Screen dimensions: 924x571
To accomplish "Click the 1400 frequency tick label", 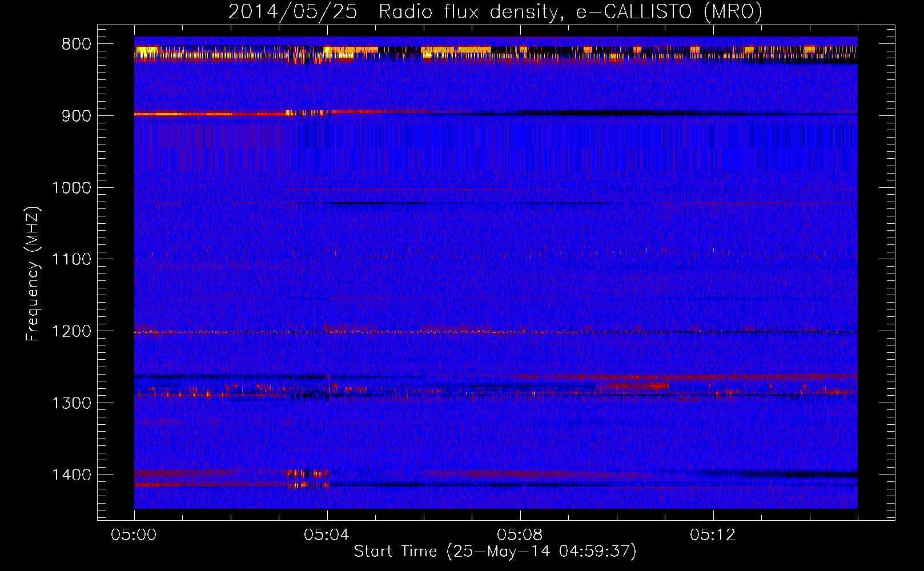I will pyautogui.click(x=71, y=475).
